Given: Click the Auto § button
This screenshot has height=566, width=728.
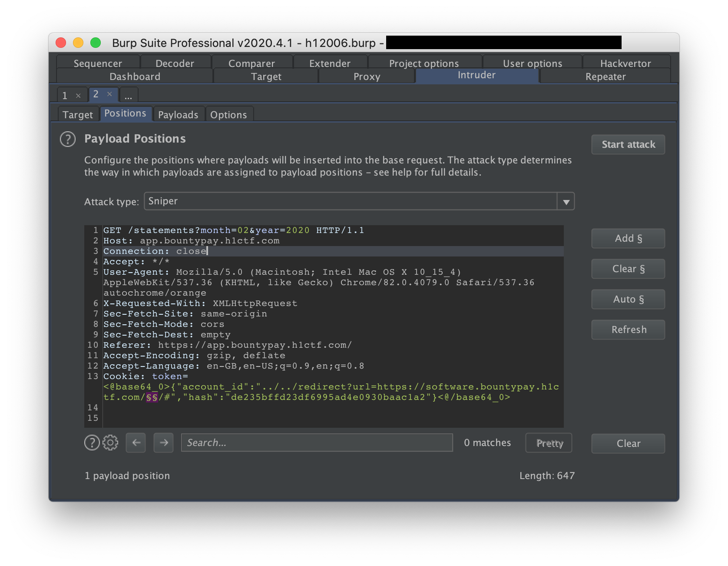Looking at the screenshot, I should click(x=628, y=299).
